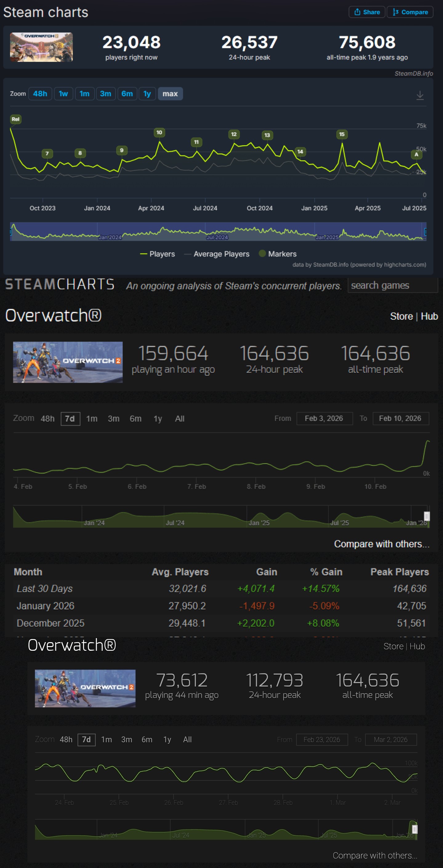443x868 pixels.
Task: Choose 3m zoom on the Feb 3–Feb 10 chart
Action: click(113, 419)
